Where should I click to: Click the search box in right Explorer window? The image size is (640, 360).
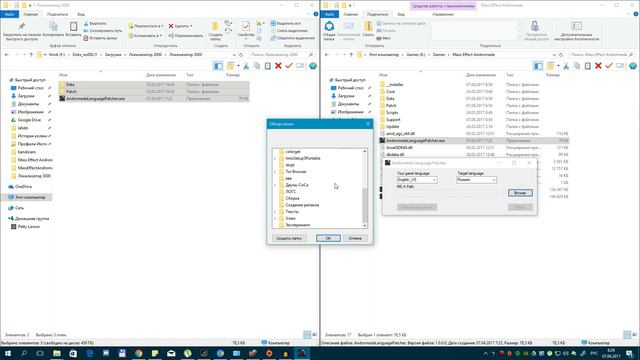(601, 55)
